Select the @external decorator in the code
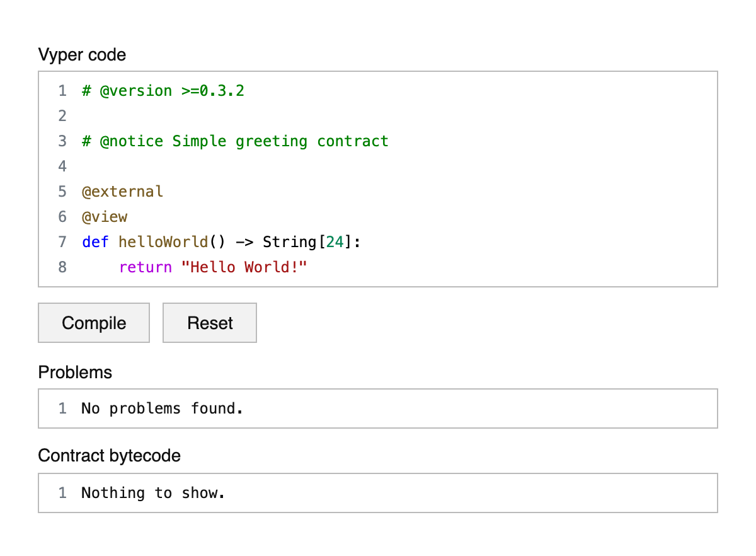This screenshot has width=756, height=556. pyautogui.click(x=122, y=192)
